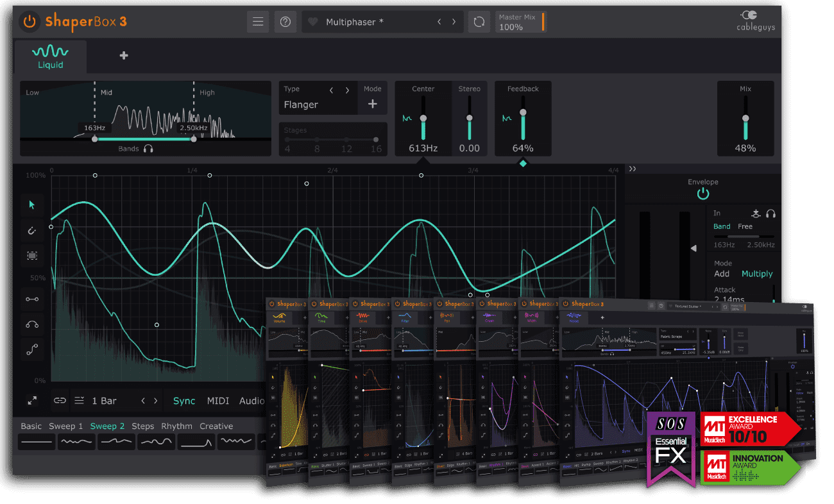834x504 pixels.
Task: Select the Sweep 1 wave category
Action: (x=66, y=426)
